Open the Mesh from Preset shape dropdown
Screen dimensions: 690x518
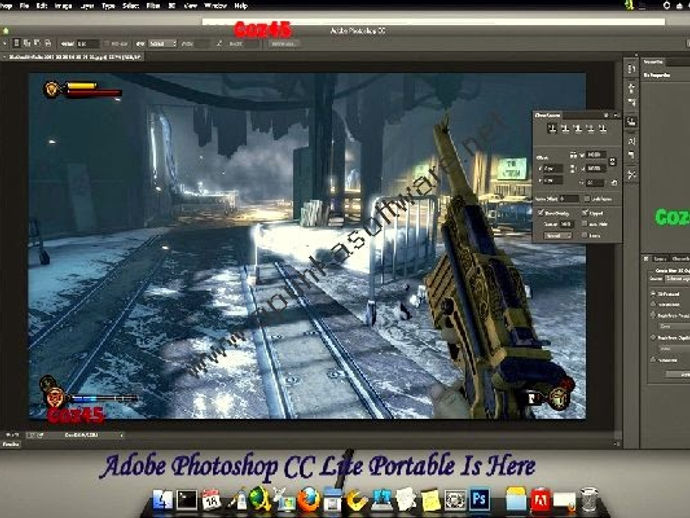(x=674, y=326)
